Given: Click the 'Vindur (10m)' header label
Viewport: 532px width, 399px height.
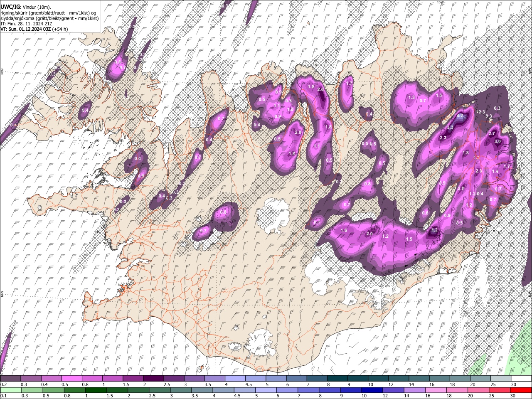Looking at the screenshot, I should click(36, 7).
